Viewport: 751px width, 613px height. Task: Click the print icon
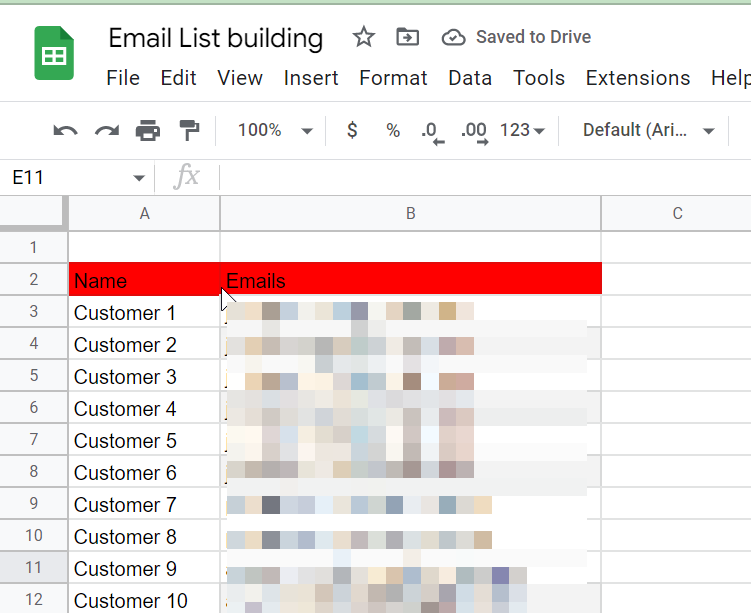pos(148,131)
